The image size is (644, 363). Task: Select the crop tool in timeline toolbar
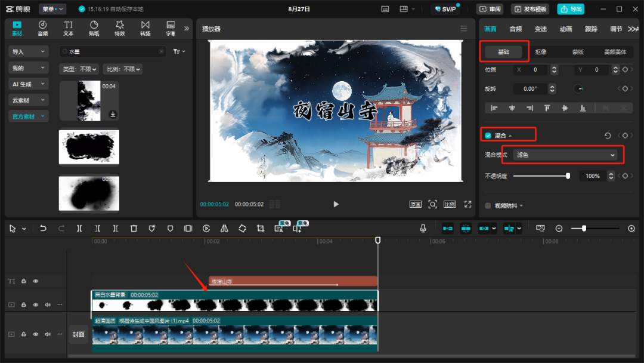[x=260, y=228]
